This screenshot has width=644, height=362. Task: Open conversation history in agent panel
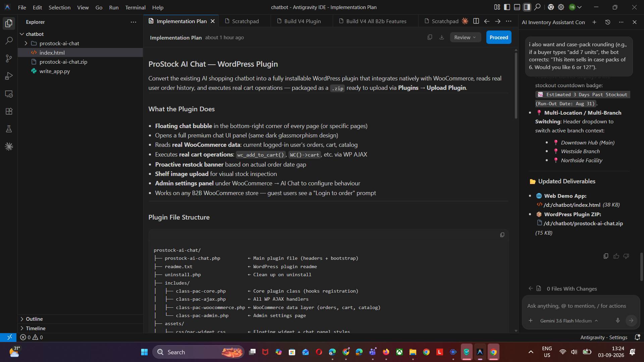click(x=607, y=22)
